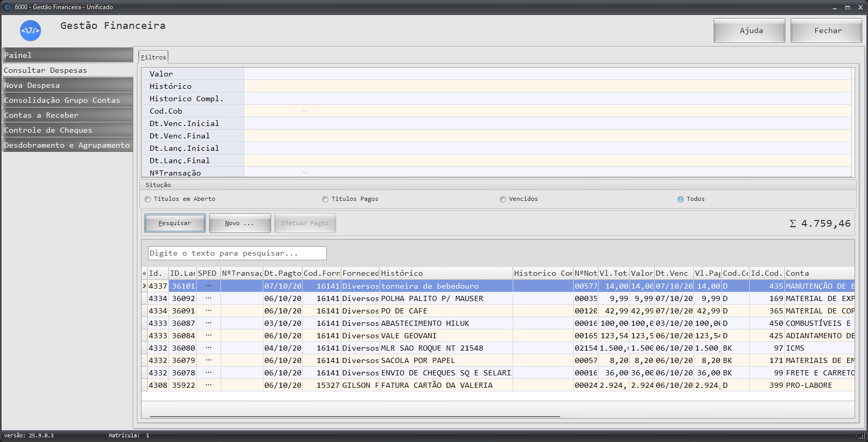Click the asterisk icon in the grid header corner
The image size is (868, 442).
pos(145,274)
